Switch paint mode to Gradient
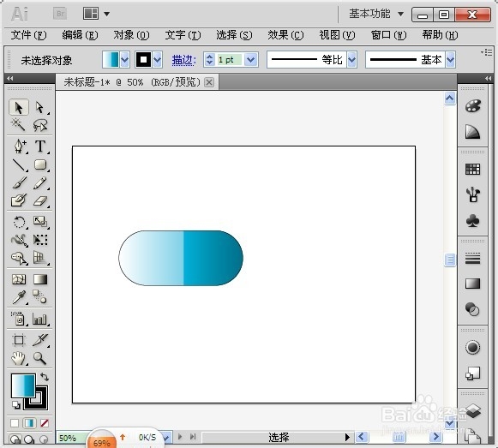 pyautogui.click(x=29, y=423)
